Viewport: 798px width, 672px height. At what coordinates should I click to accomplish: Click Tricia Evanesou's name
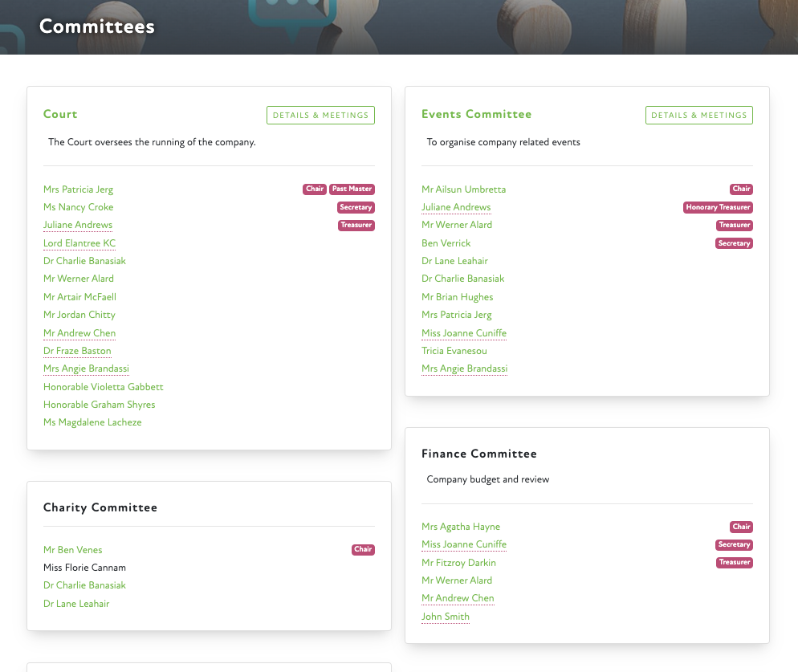454,351
